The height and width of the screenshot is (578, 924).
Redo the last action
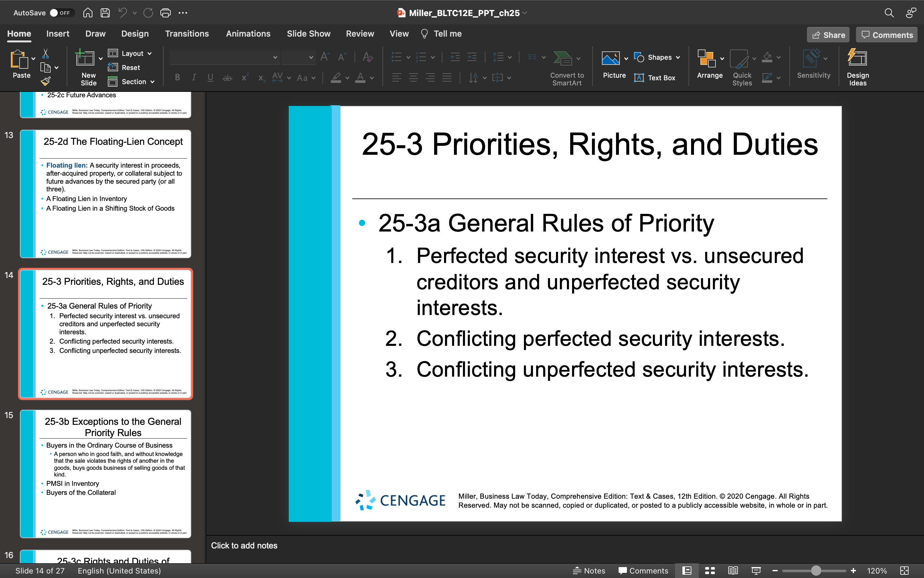[148, 13]
